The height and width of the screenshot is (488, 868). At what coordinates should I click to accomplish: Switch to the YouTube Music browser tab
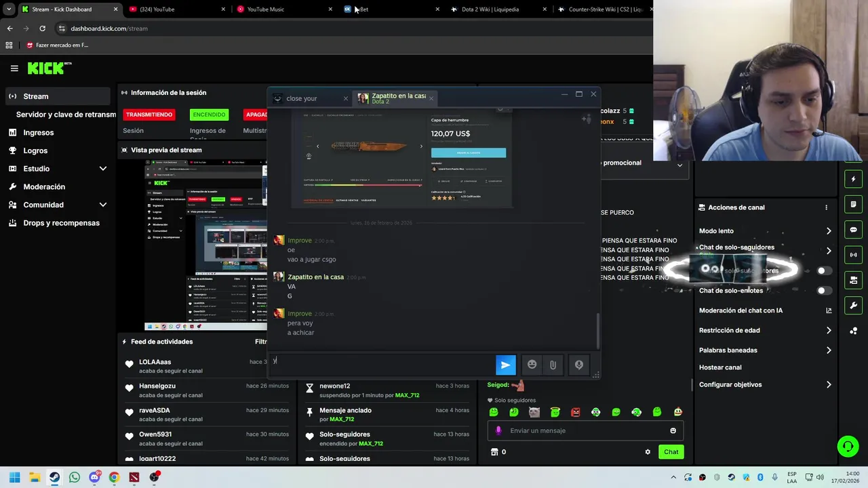[x=284, y=9]
